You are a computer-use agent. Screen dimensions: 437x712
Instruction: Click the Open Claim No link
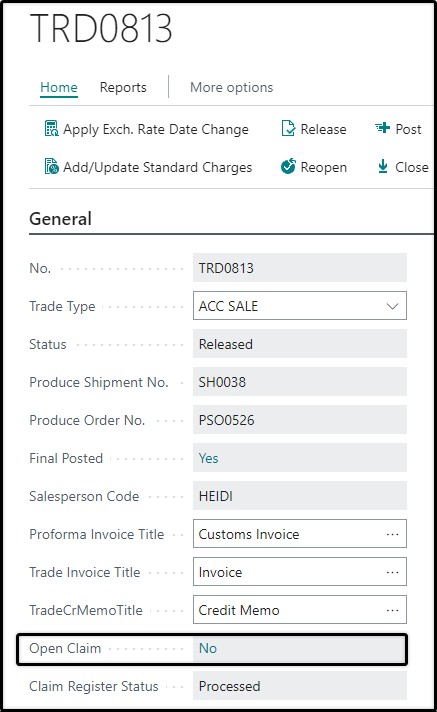(x=208, y=648)
